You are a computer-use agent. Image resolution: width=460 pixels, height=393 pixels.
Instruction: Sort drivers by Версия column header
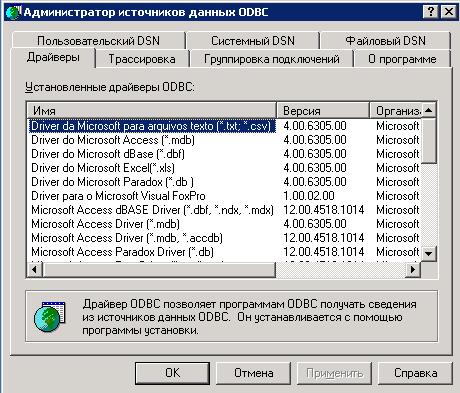(x=323, y=110)
